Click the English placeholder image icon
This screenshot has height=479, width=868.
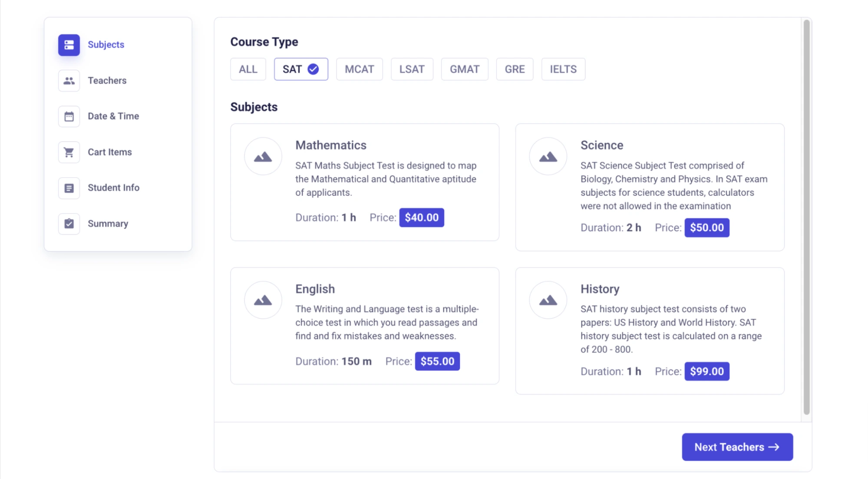coord(263,300)
